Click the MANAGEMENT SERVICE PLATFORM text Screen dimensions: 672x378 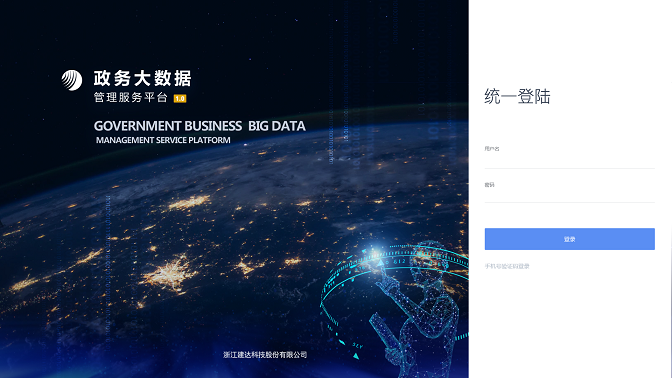[x=163, y=140]
